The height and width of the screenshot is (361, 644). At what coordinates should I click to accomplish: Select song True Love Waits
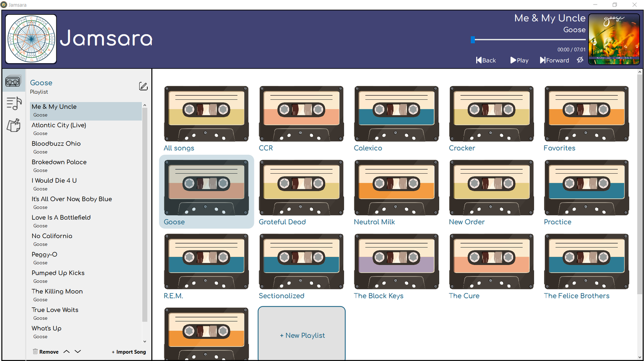tap(86, 314)
